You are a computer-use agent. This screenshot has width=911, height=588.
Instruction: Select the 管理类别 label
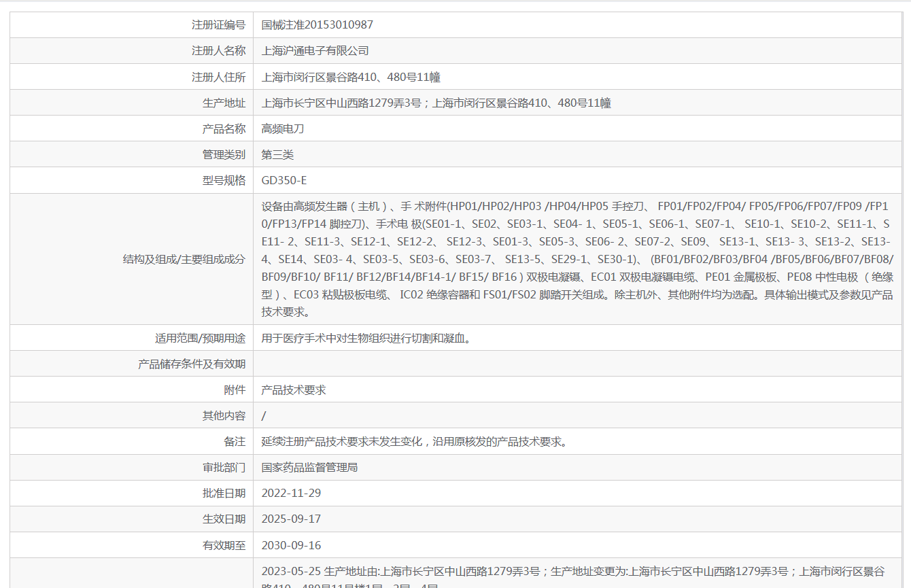point(224,154)
